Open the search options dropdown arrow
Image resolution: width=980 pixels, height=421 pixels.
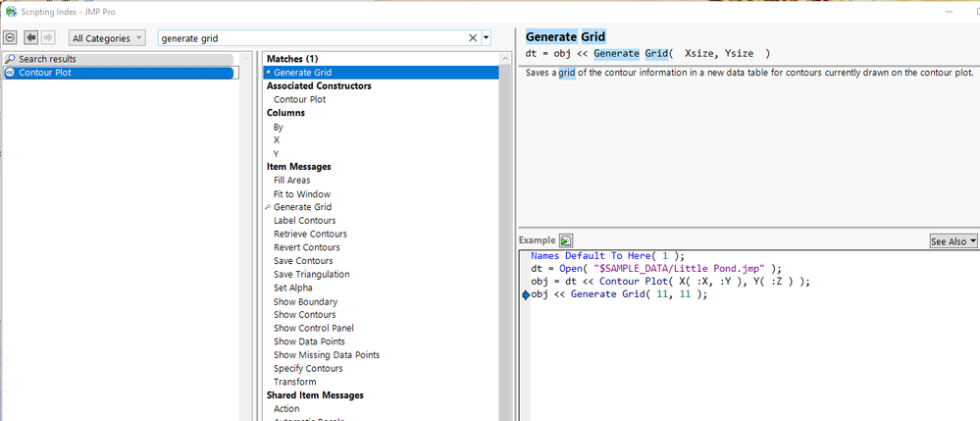486,38
